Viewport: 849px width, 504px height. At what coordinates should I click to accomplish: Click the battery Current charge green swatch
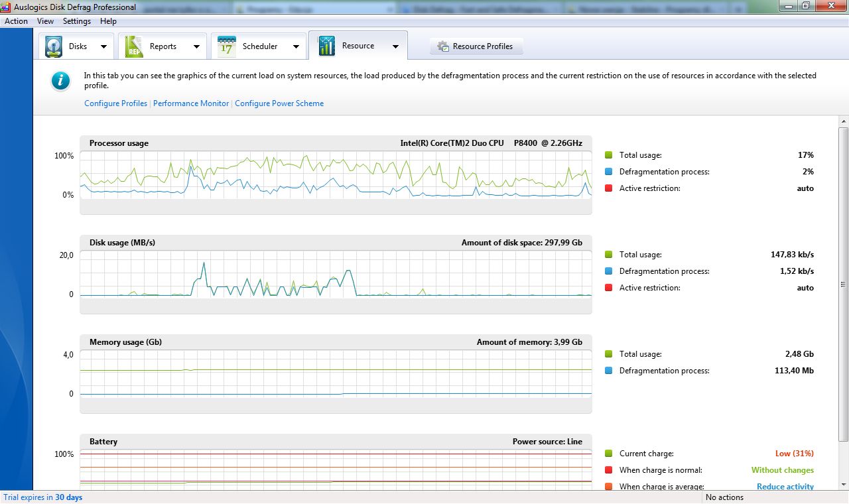(x=608, y=454)
